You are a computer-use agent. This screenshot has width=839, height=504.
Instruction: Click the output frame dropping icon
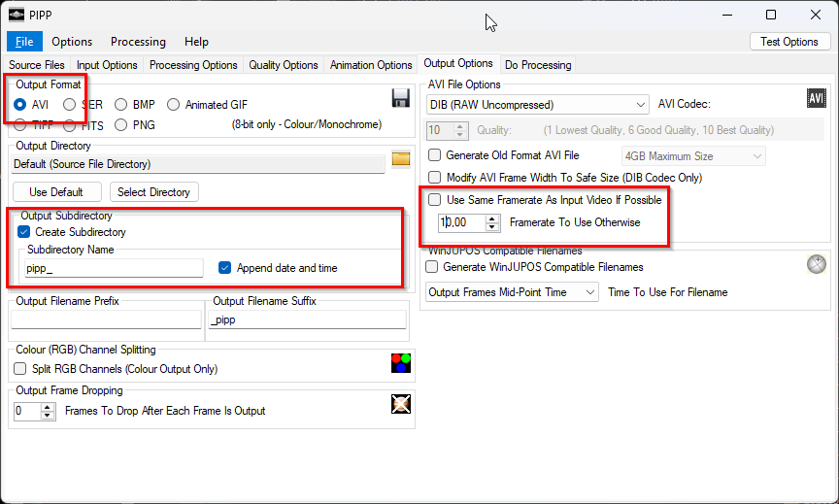pos(401,404)
